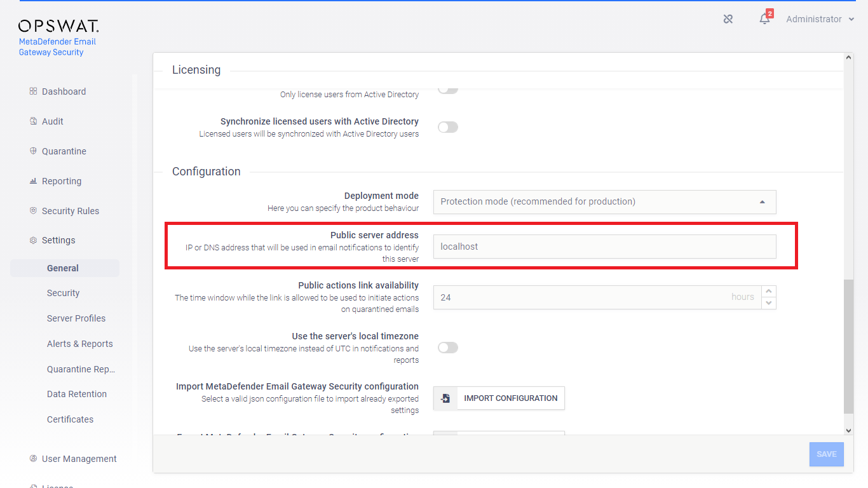Open Security settings subpage
This screenshot has height=488, width=868.
(x=64, y=293)
